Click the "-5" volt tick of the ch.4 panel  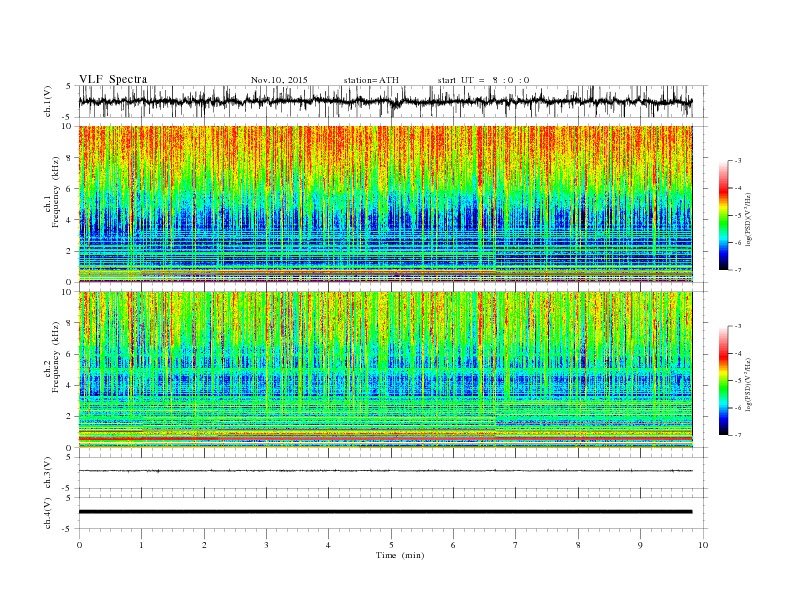68,529
